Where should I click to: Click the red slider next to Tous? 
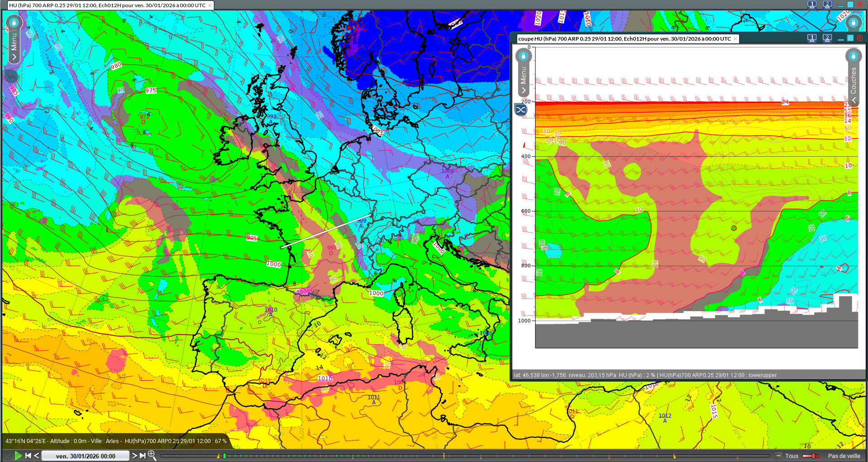811,456
